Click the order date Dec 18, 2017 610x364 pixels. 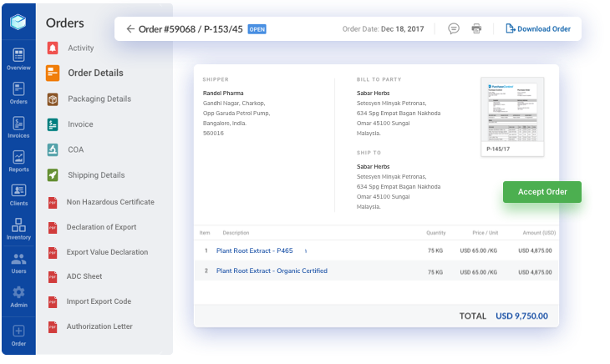402,28
